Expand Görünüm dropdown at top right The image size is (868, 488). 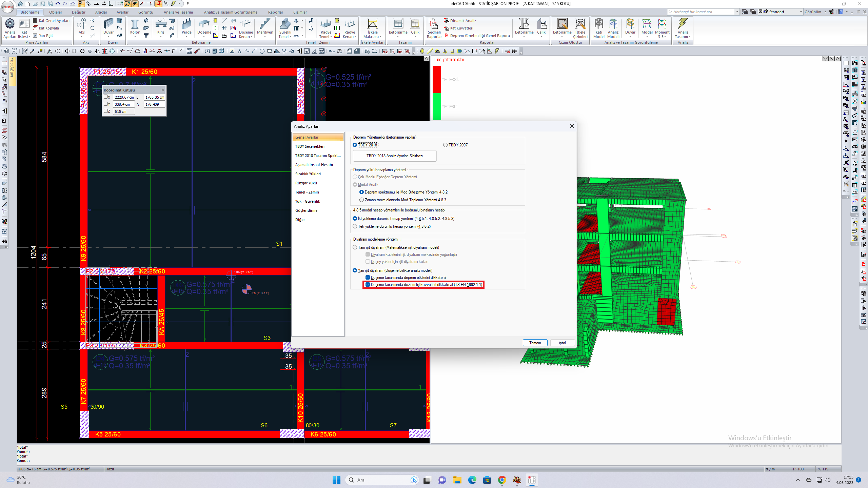(x=825, y=12)
